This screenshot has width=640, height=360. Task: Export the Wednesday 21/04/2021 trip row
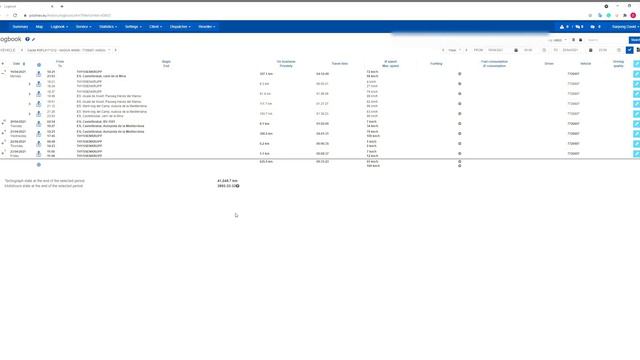(x=38, y=134)
